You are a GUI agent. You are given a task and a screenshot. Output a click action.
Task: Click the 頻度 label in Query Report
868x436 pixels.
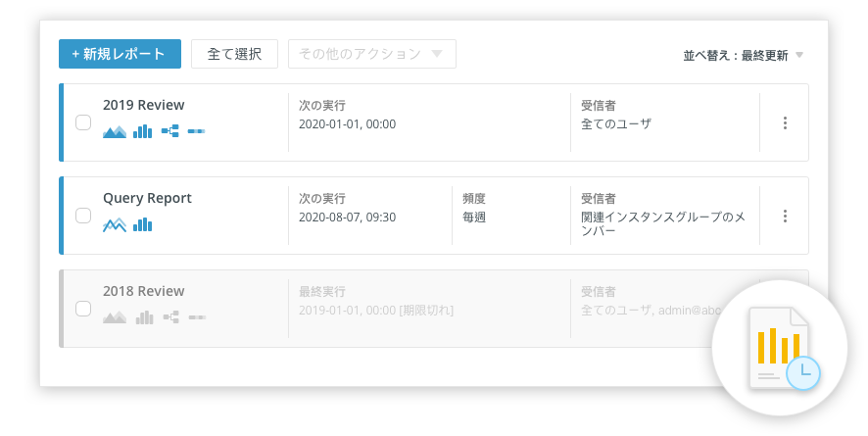click(x=474, y=199)
